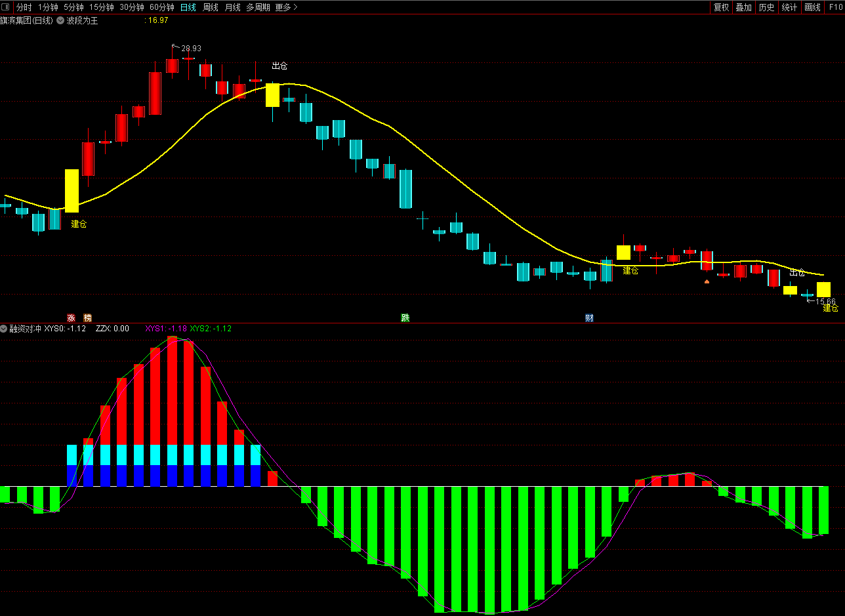Viewport: 845px width, 616px height.
Task: Click the 15.66 low price label
Action: point(825,302)
